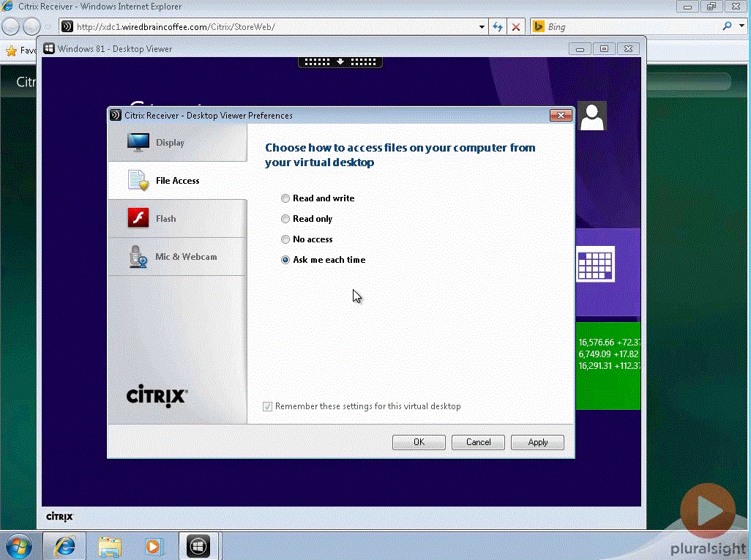Select No access radio button
This screenshot has height=560, width=751.
click(x=285, y=239)
